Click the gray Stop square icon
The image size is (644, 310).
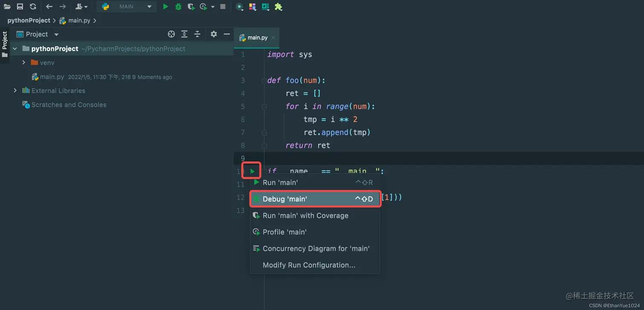(x=223, y=7)
